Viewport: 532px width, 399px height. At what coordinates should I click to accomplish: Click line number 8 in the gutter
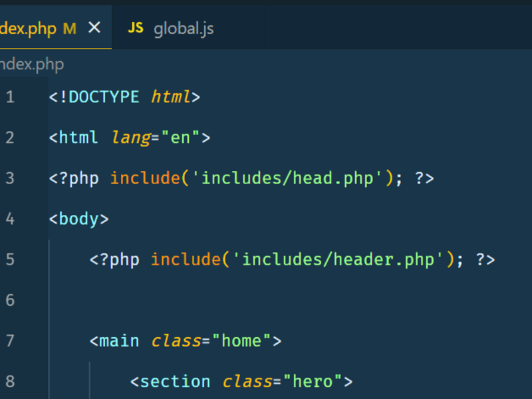click(x=10, y=382)
